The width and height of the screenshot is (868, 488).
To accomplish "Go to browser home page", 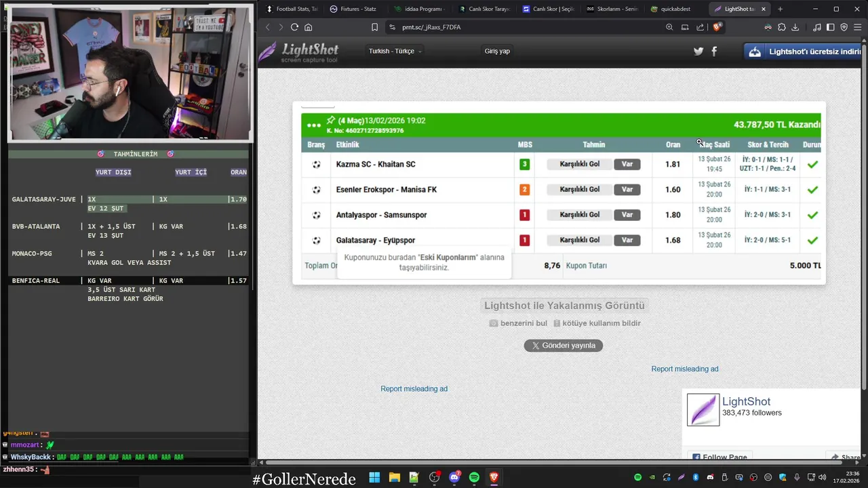I will pos(309,27).
